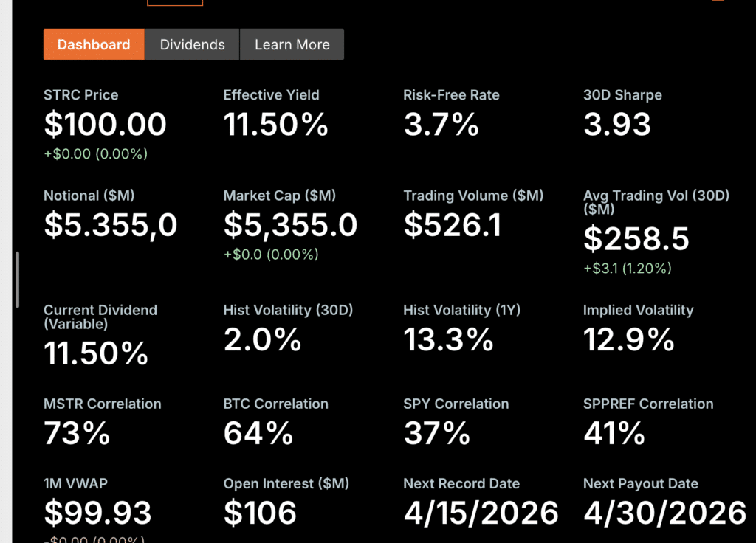Viewport: 756px width, 543px height.
Task: Click the Hist Volatility (1Y) 13.3% value
Action: tap(448, 339)
